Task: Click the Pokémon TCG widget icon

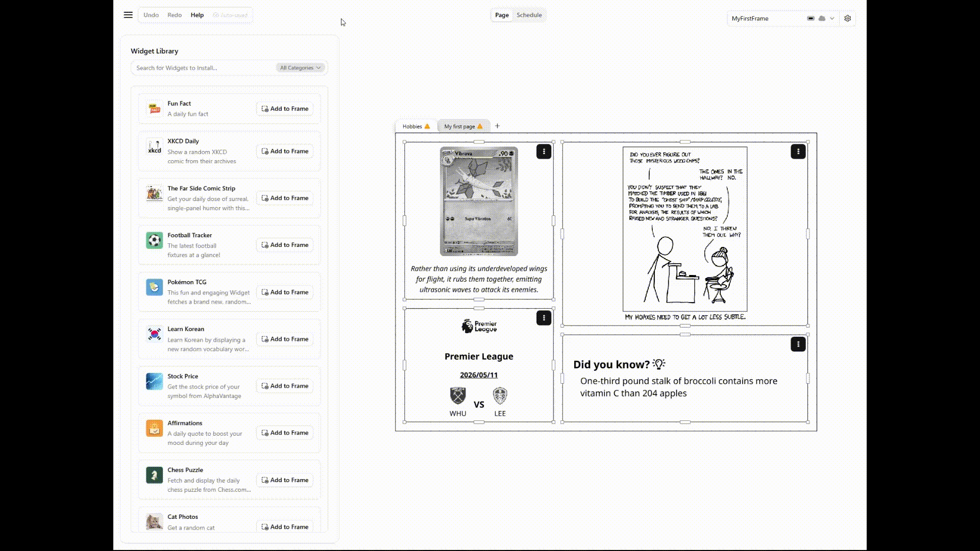Action: (x=154, y=287)
